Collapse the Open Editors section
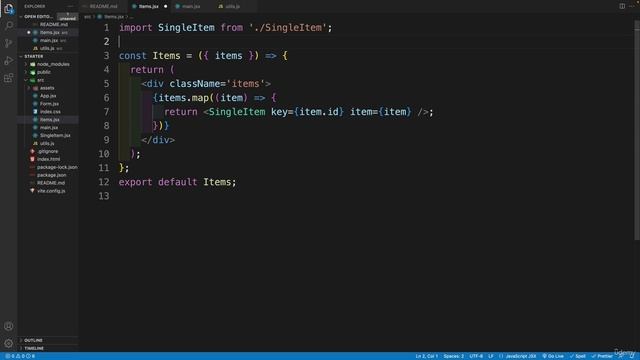 (x=21, y=17)
